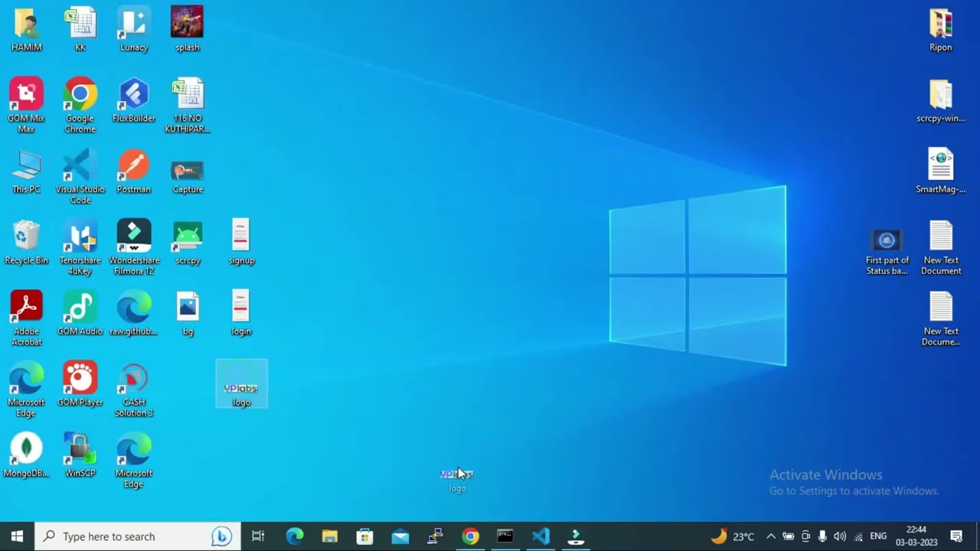Open the notification action center
This screenshot has width=980, height=551.
click(x=956, y=536)
